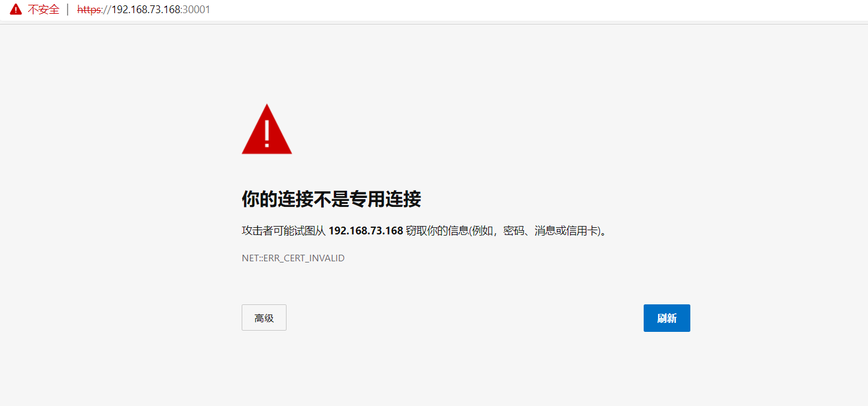Click blank gray area below the buttons
868x406 pixels.
pos(466,371)
